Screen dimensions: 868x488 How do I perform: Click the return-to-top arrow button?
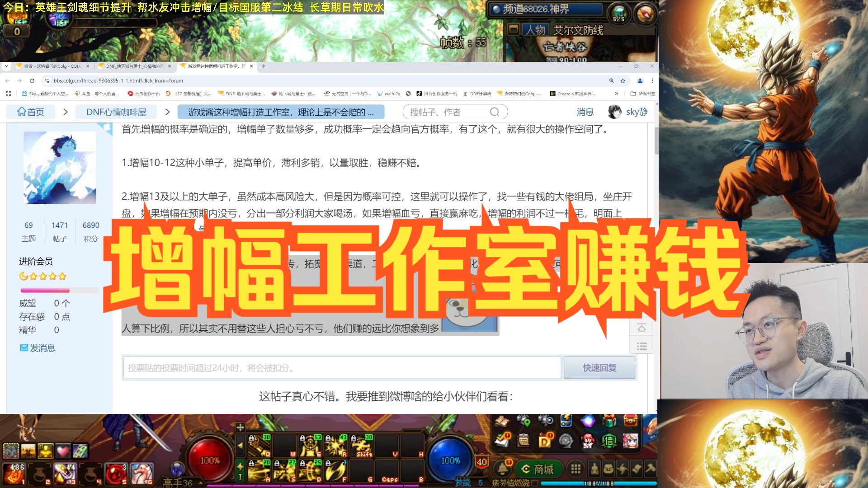[642, 328]
